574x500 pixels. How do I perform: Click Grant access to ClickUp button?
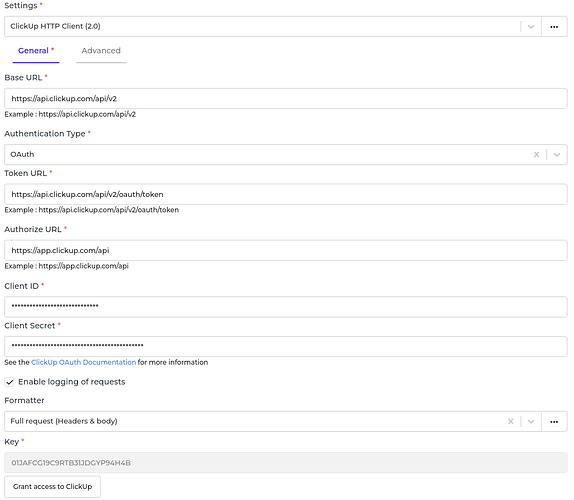[52, 486]
